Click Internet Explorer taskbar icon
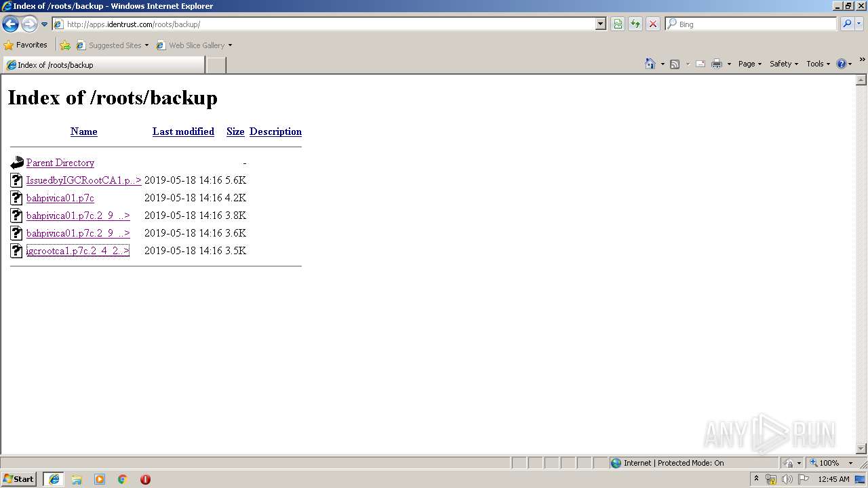This screenshot has height=488, width=868. pos(54,479)
